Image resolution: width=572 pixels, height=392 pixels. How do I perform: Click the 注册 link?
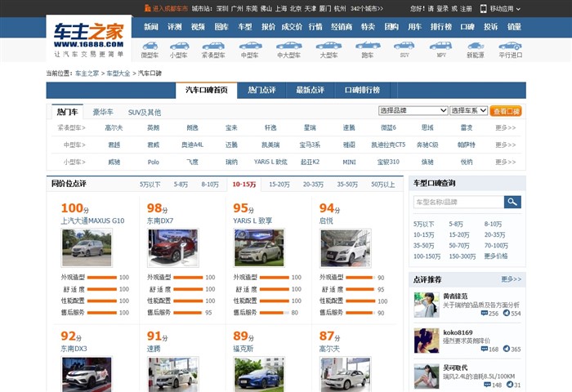coord(466,8)
